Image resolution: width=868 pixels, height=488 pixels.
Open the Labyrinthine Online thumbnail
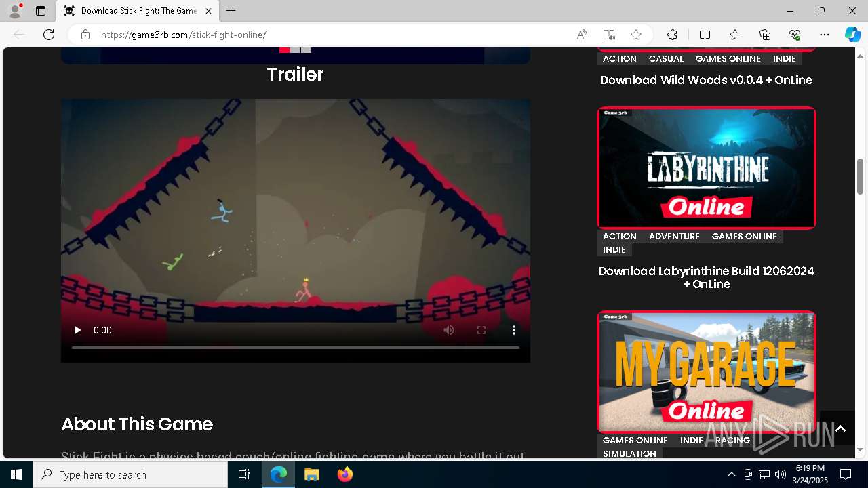tap(706, 168)
